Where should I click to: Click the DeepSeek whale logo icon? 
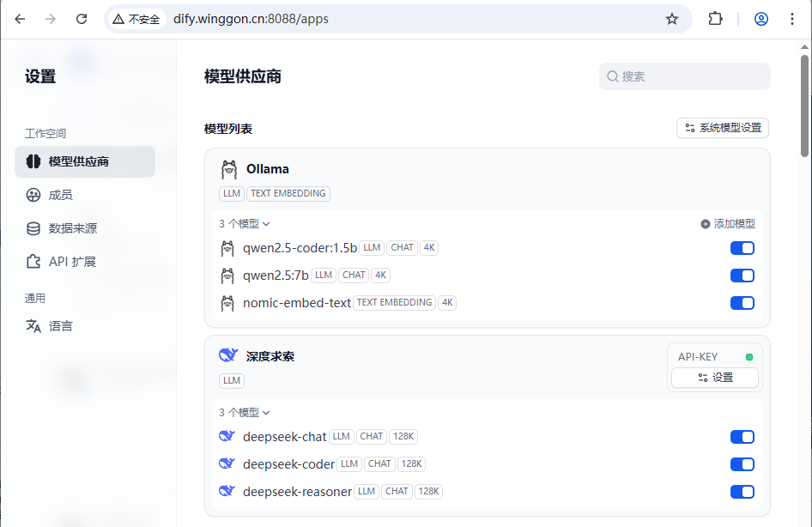tap(228, 355)
